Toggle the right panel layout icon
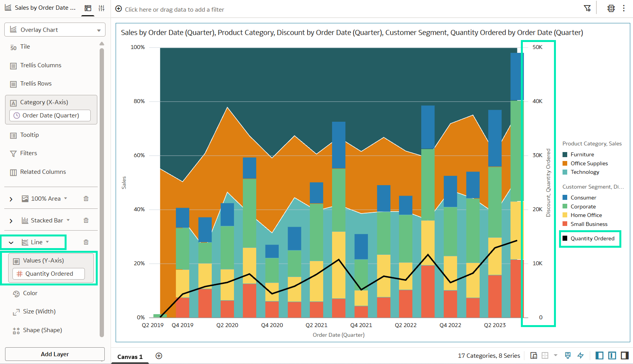 [x=624, y=355]
